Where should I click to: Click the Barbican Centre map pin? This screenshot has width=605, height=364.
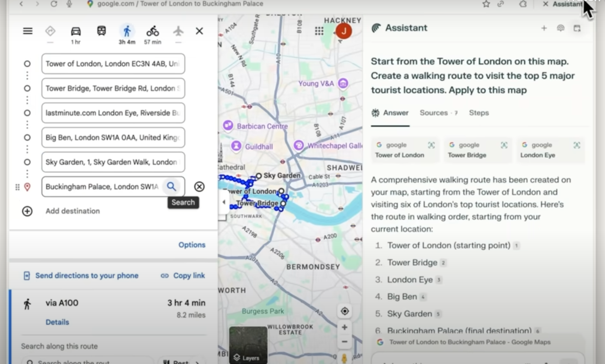(228, 125)
